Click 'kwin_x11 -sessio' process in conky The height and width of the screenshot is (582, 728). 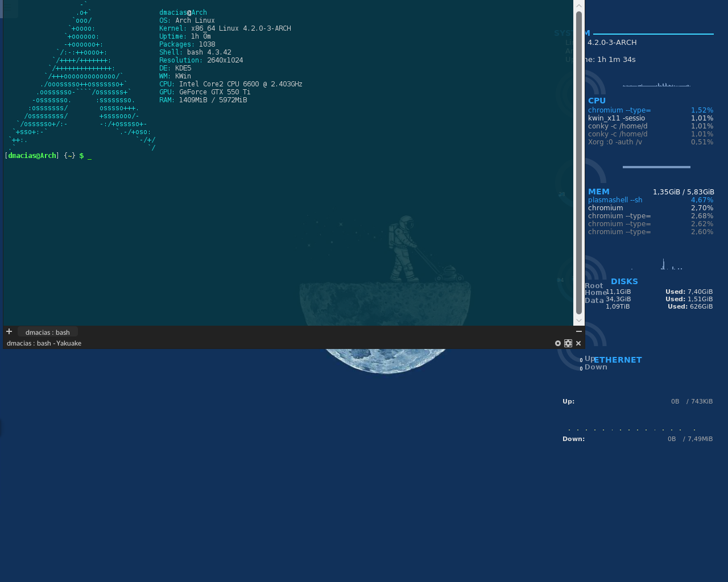(x=617, y=118)
